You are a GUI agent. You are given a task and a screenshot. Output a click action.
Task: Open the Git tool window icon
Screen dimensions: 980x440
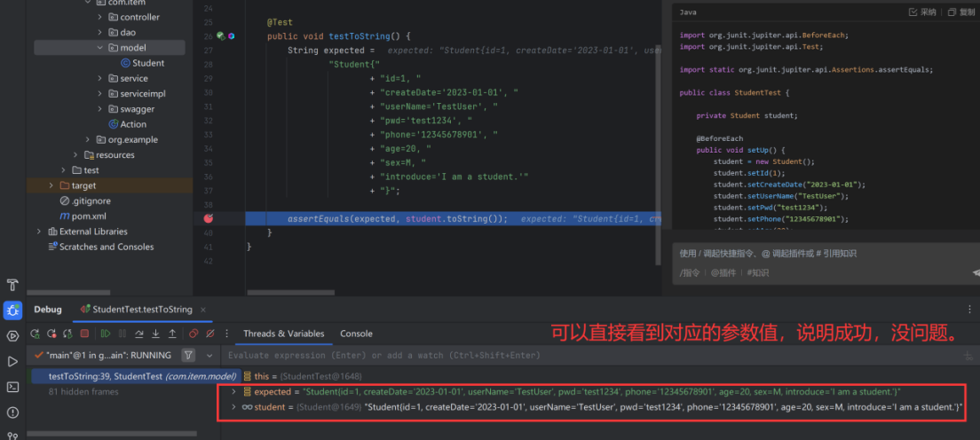pos(12,436)
